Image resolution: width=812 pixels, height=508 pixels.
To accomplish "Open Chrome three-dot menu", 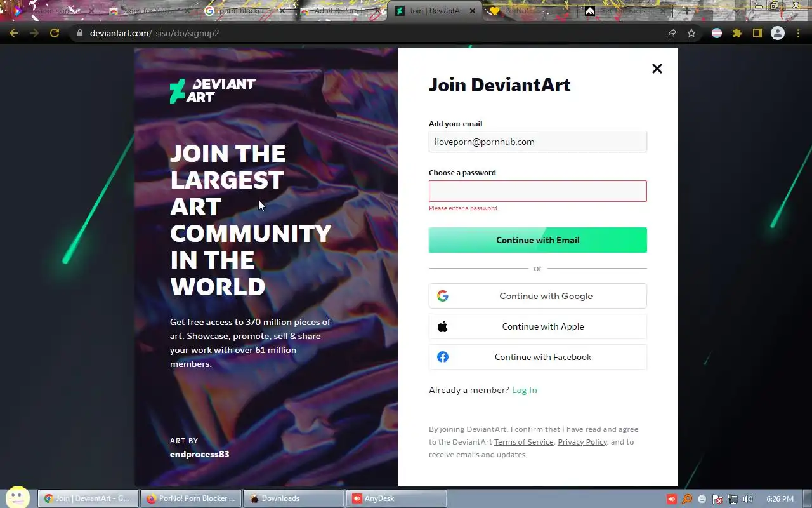I will coord(798,33).
